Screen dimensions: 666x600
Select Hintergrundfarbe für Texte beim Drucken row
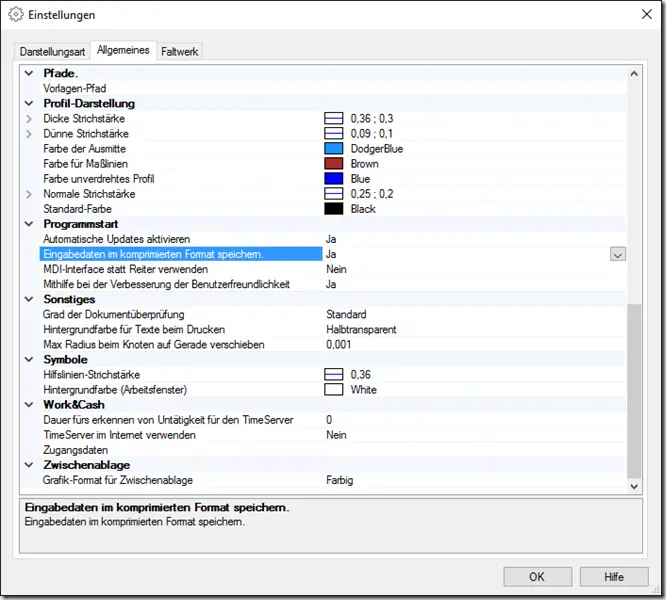click(x=332, y=330)
